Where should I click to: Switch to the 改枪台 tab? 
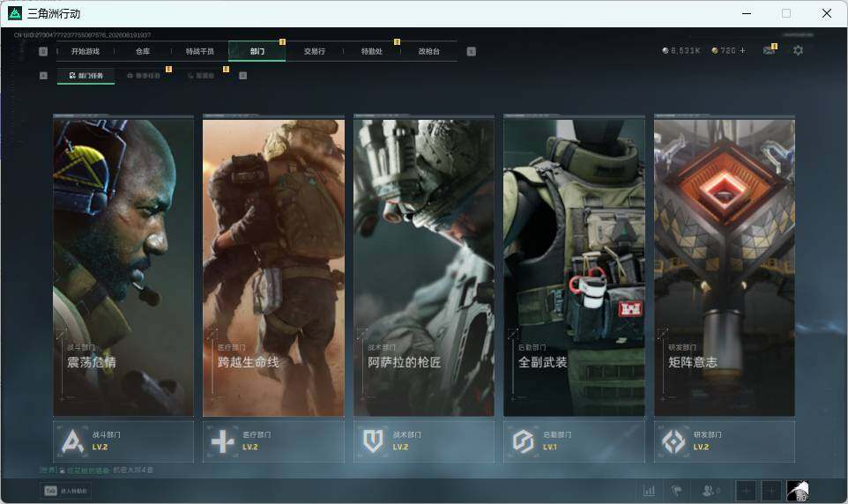coord(429,51)
